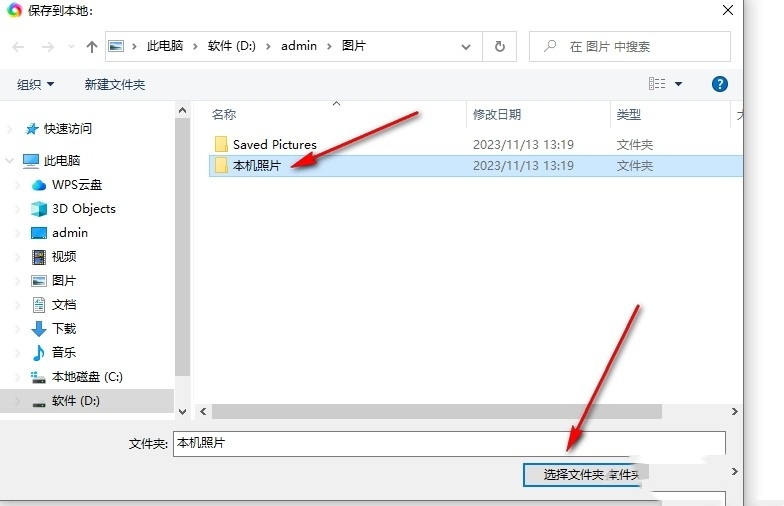Image resolution: width=784 pixels, height=506 pixels.
Task: Click the 视频 film icon
Action: tap(38, 256)
